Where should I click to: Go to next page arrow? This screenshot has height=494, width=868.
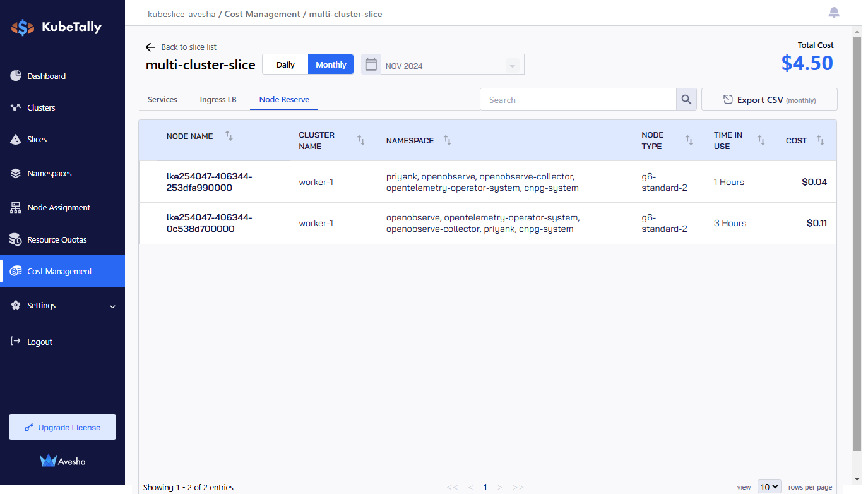coord(500,487)
